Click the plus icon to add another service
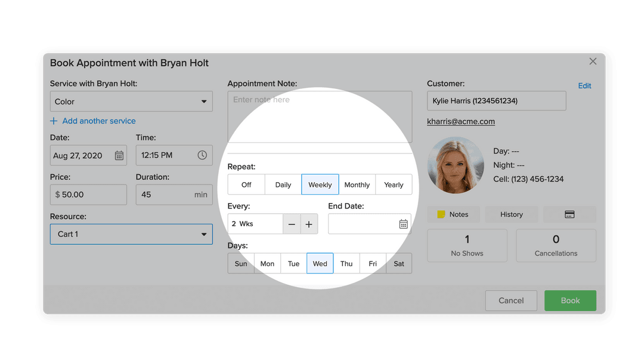Viewport: 644px width, 363px height. point(54,121)
